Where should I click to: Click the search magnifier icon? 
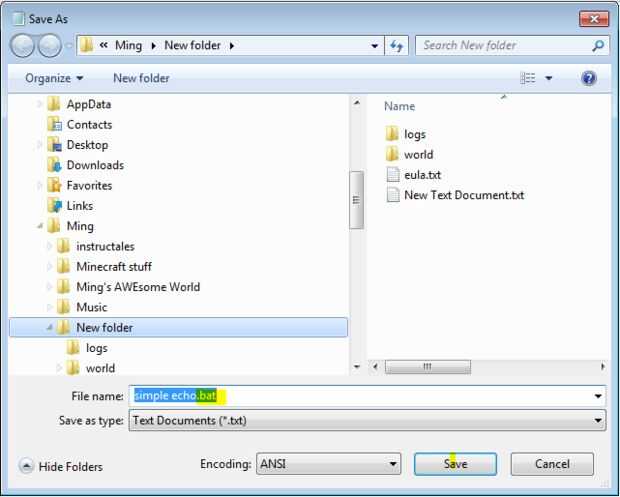[598, 46]
